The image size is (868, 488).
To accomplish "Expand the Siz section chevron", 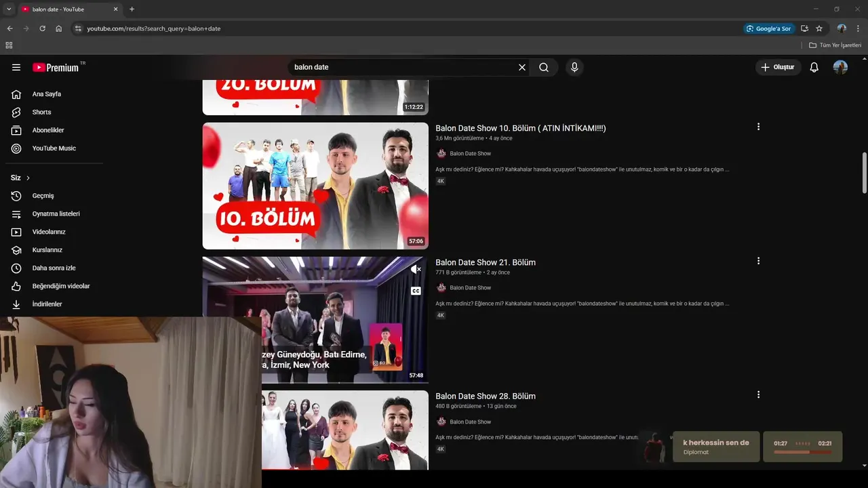I will pyautogui.click(x=28, y=178).
